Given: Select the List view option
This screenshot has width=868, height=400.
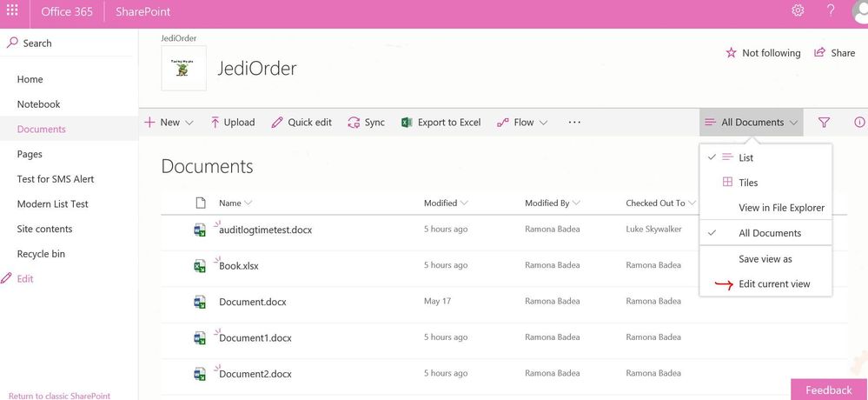Looking at the screenshot, I should [765, 157].
